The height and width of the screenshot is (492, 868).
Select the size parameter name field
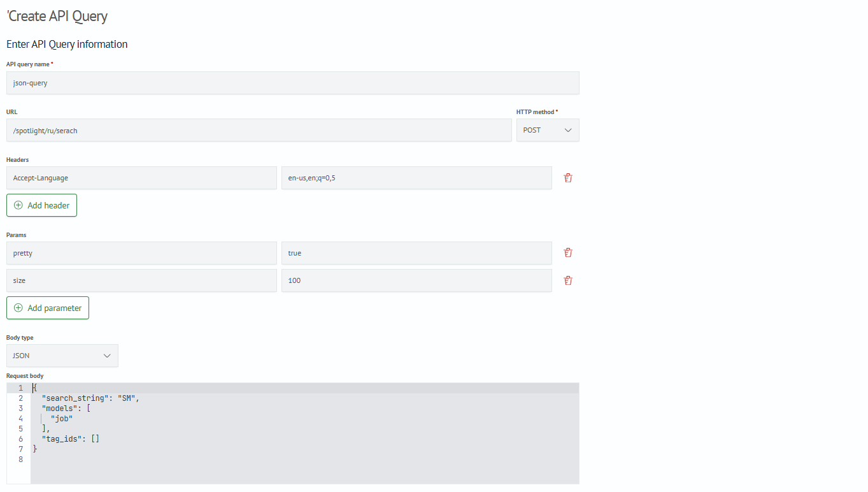[x=141, y=280]
